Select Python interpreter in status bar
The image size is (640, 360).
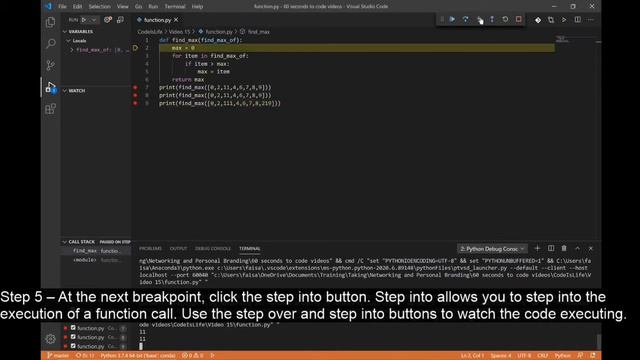(x=138, y=356)
